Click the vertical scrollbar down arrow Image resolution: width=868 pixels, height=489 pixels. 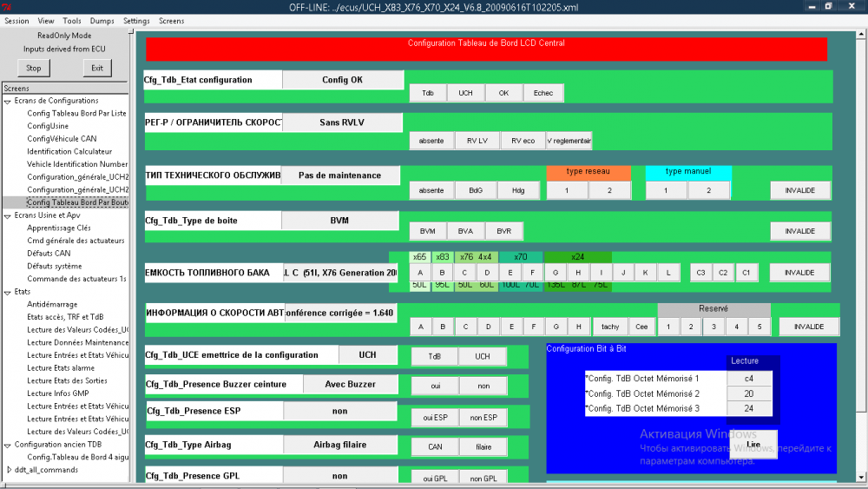point(861,477)
